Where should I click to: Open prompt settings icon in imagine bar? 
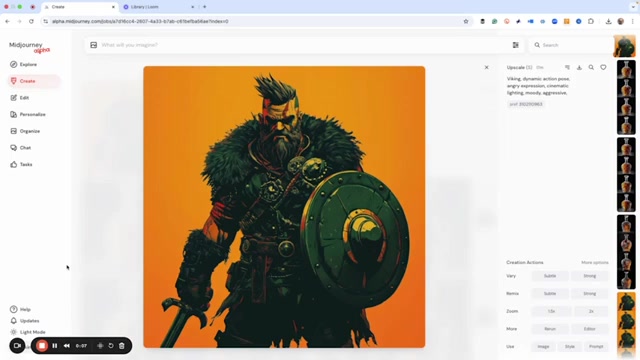point(516,45)
